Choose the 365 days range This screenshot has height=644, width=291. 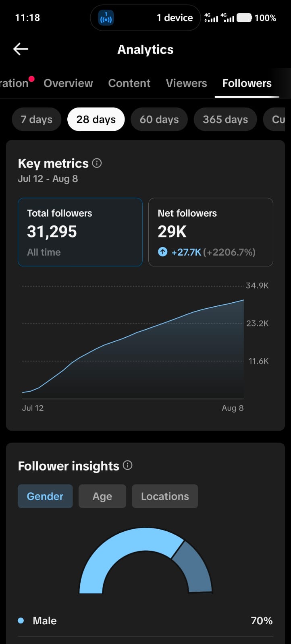coord(225,120)
